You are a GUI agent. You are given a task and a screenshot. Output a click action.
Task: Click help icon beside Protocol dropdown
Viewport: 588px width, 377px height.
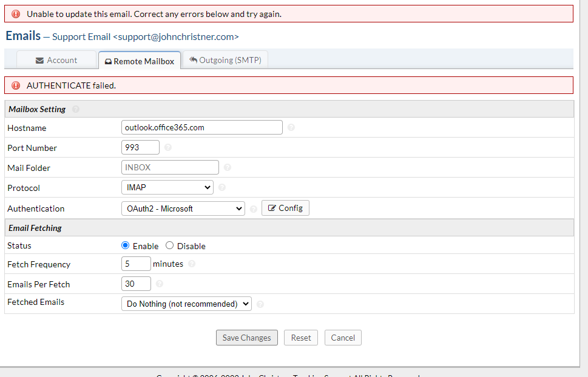221,188
